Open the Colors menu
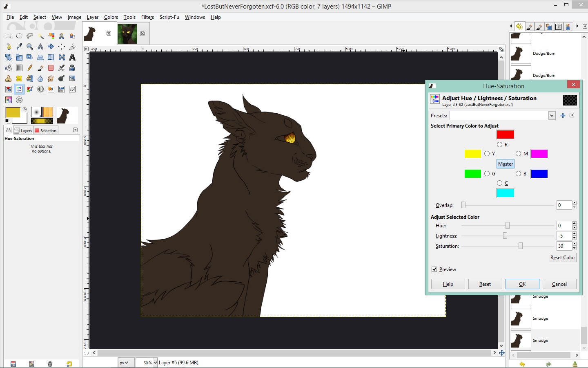The width and height of the screenshot is (588, 368). (x=111, y=17)
